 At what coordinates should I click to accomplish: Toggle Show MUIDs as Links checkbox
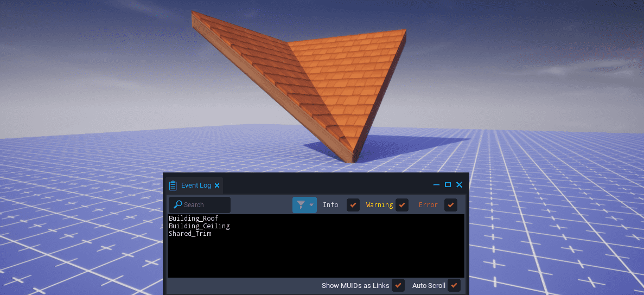point(398,285)
